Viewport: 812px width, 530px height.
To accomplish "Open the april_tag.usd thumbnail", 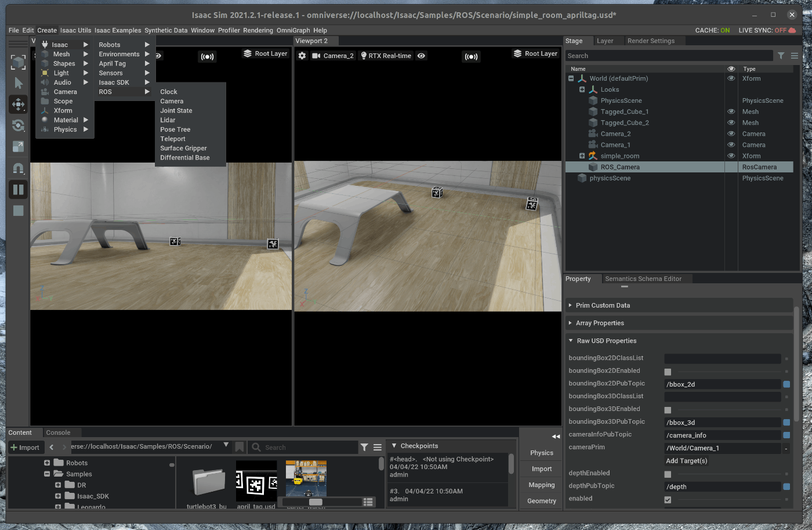I will tap(256, 481).
